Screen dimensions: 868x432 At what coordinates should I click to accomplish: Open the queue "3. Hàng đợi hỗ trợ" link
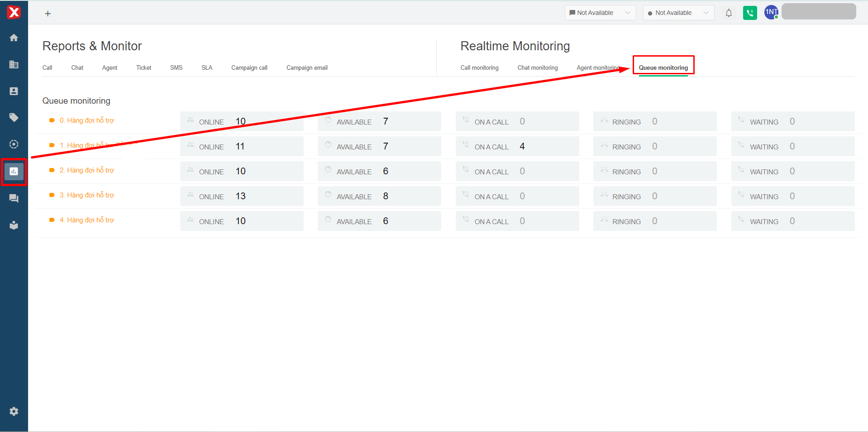pos(86,195)
